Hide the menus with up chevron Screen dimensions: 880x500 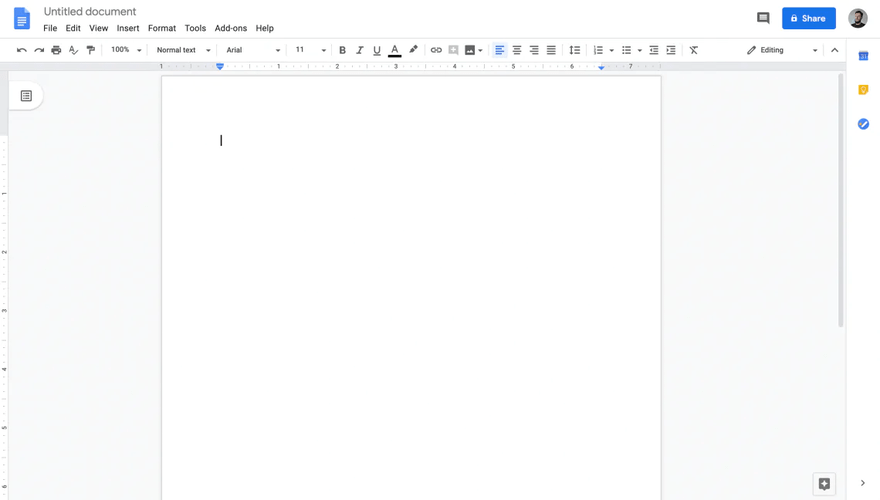(x=835, y=50)
